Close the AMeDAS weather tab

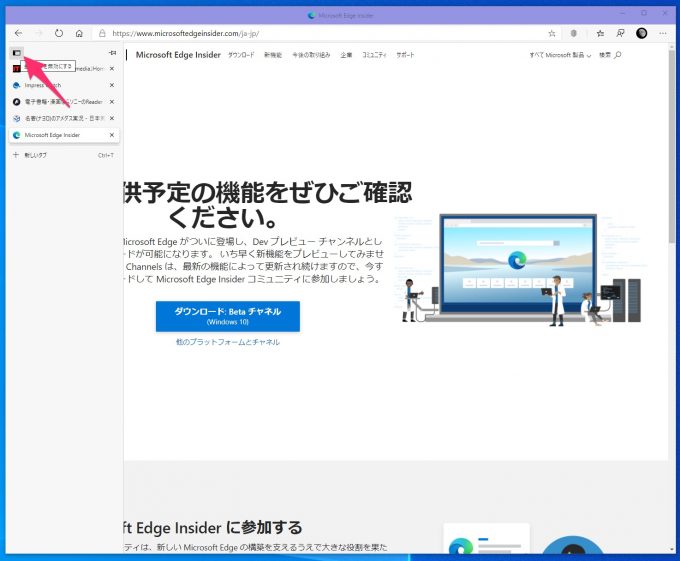[x=112, y=118]
